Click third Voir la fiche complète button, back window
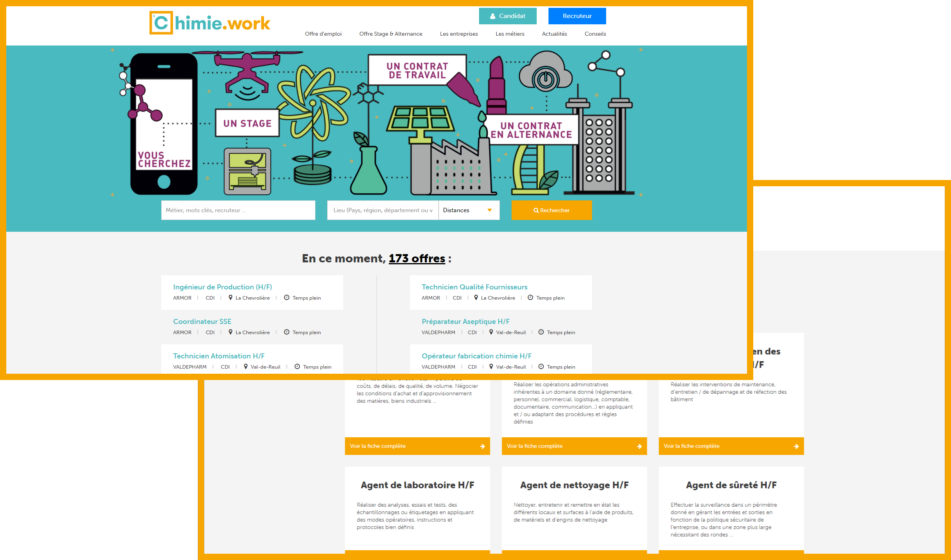This screenshot has width=951, height=560. (731, 446)
